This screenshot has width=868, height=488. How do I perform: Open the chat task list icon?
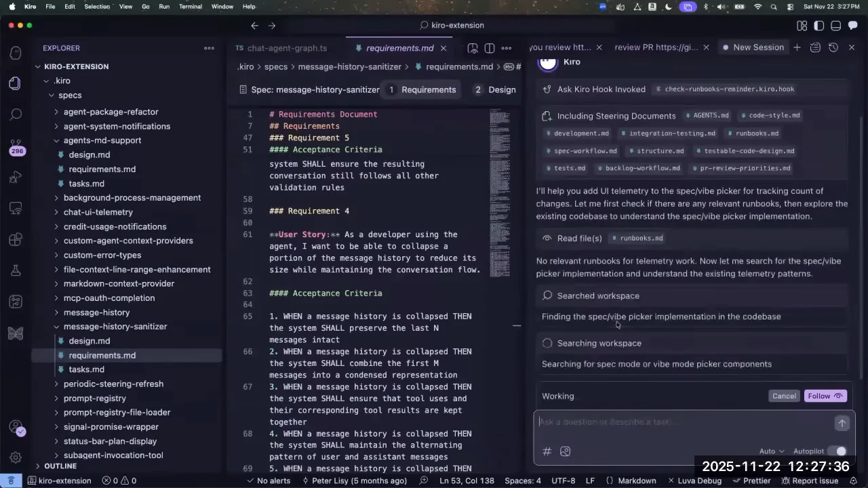pyautogui.click(x=815, y=47)
